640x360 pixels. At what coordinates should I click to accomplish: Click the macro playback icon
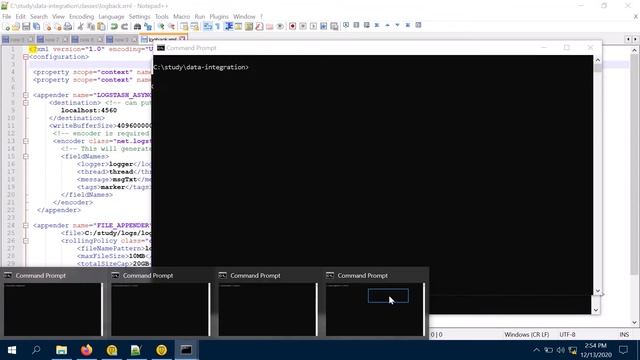(x=313, y=26)
